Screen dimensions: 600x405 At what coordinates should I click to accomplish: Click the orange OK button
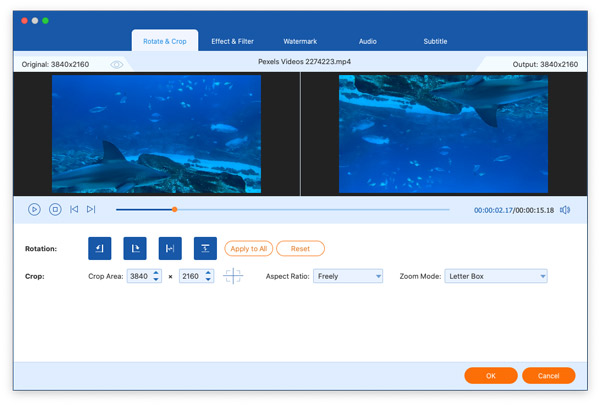point(490,375)
